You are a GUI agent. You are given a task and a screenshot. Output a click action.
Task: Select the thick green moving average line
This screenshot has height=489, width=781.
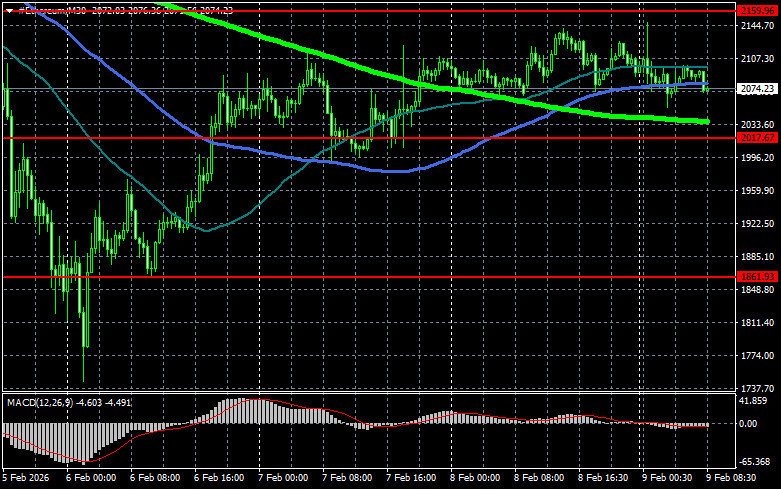(436, 86)
